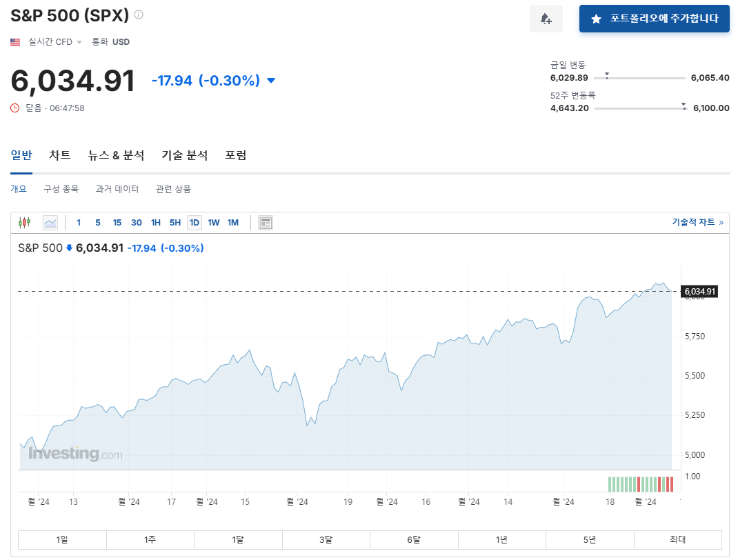Click the 6,034.91 price label on chart axis

(699, 291)
